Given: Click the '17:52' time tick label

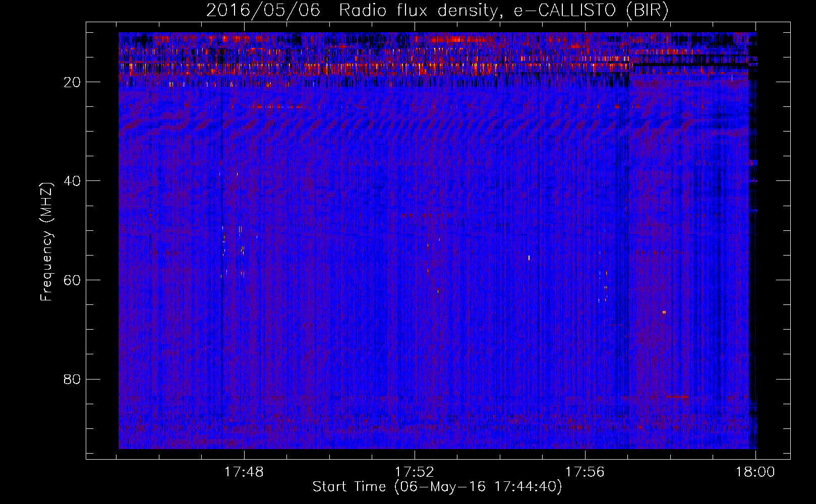Looking at the screenshot, I should coord(415,472).
